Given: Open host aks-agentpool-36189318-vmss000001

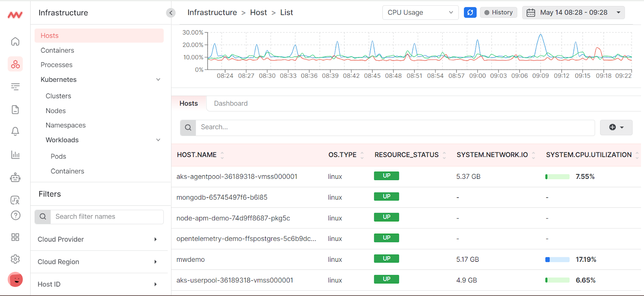Looking at the screenshot, I should pos(237,176).
